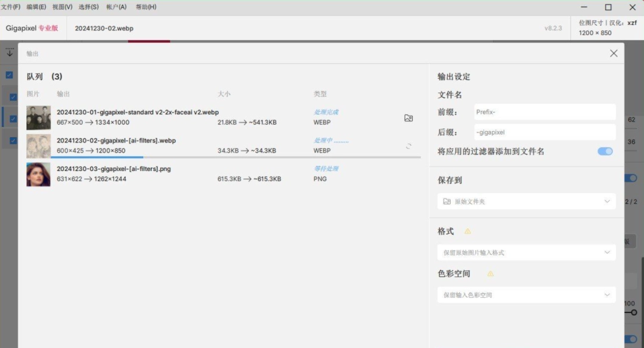Click the slider handle at right edge near 100
This screenshot has height=348, width=644.
click(x=634, y=312)
